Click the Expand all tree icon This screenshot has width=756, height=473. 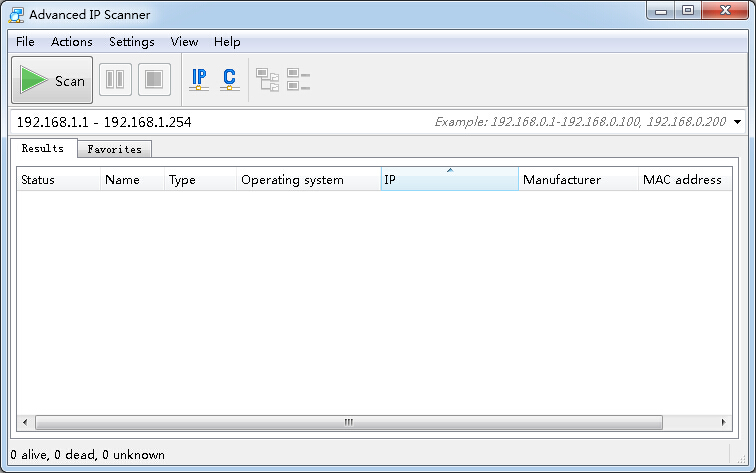pos(267,80)
